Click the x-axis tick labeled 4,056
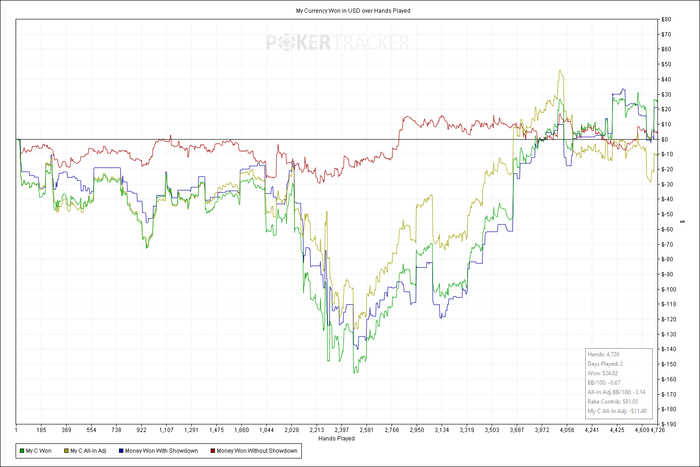 click(567, 430)
